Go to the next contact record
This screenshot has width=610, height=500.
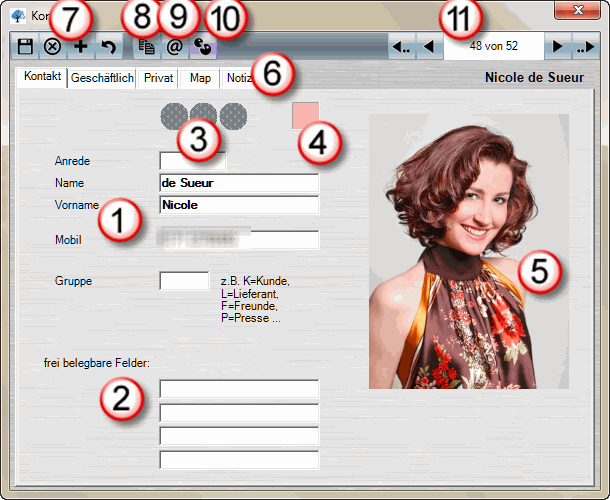click(x=558, y=47)
